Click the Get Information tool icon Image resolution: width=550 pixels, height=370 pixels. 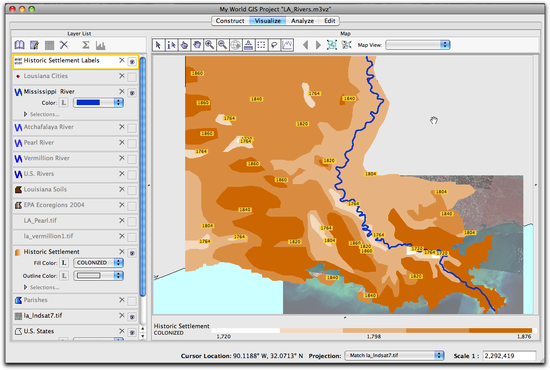coord(171,45)
